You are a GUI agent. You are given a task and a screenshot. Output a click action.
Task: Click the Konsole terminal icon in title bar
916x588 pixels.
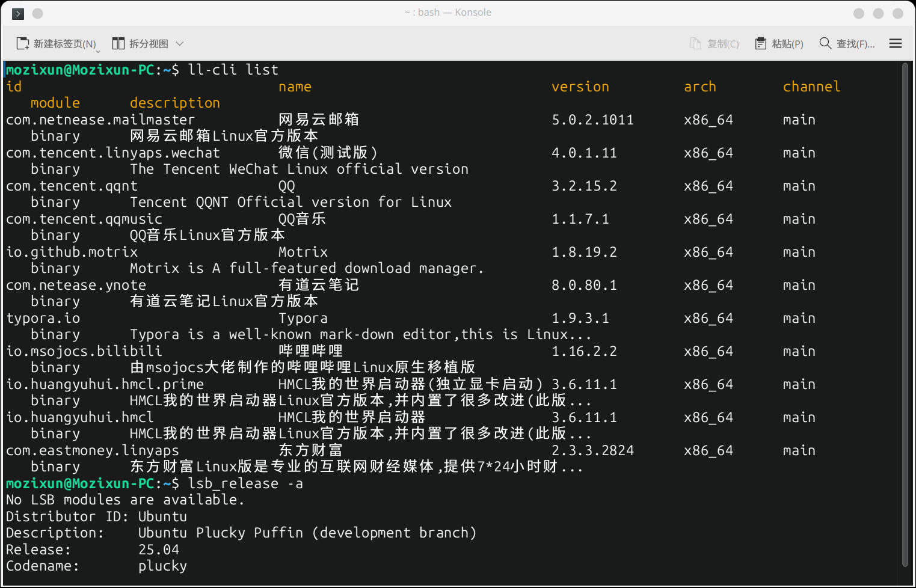18,13
